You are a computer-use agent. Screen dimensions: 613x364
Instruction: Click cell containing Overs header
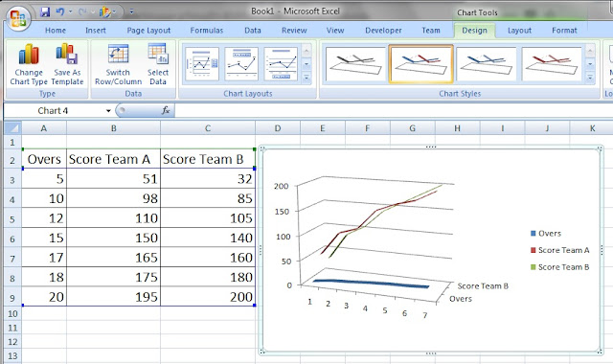(x=44, y=159)
